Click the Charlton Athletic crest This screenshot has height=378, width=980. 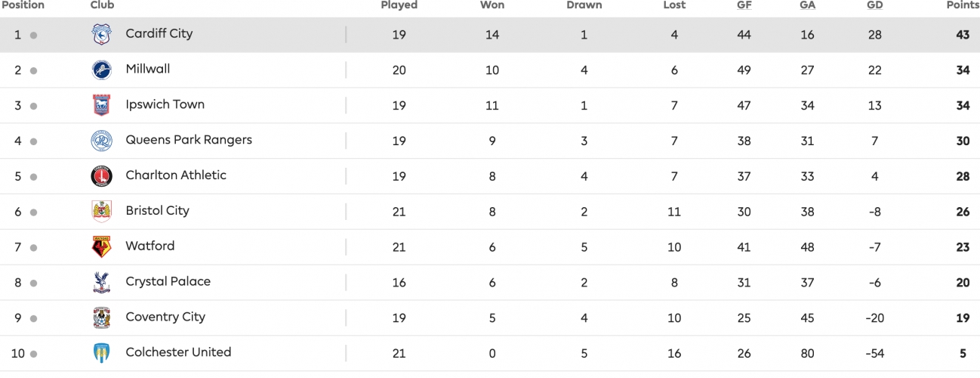(101, 176)
